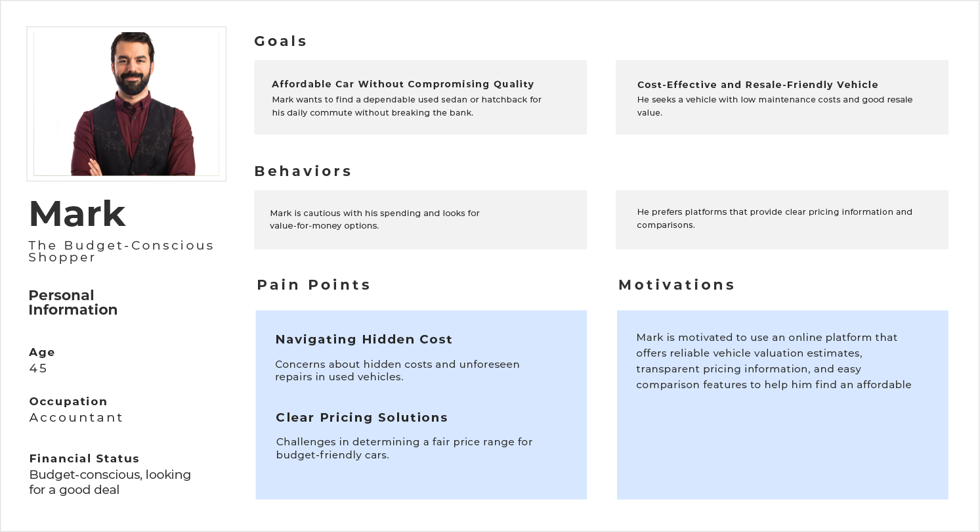The image size is (980, 532).
Task: Click the "Motivations" section heading
Action: tap(676, 285)
